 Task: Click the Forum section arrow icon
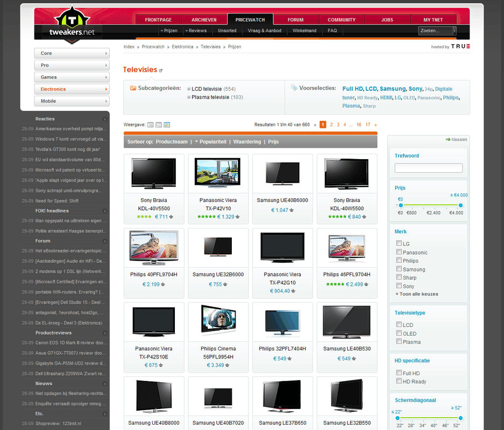(105, 241)
